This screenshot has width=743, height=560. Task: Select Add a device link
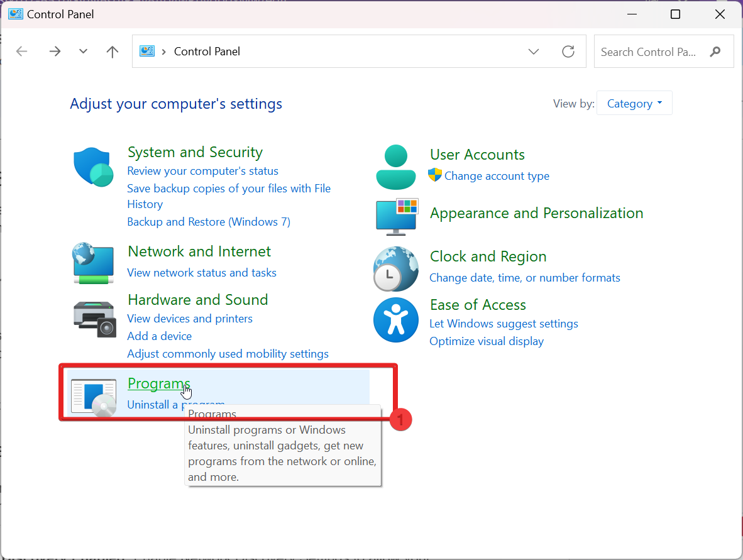[160, 336]
